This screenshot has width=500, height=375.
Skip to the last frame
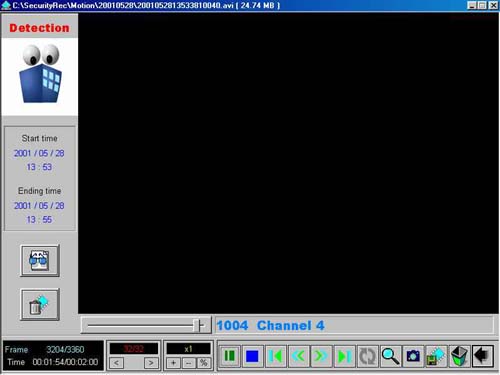(x=344, y=356)
